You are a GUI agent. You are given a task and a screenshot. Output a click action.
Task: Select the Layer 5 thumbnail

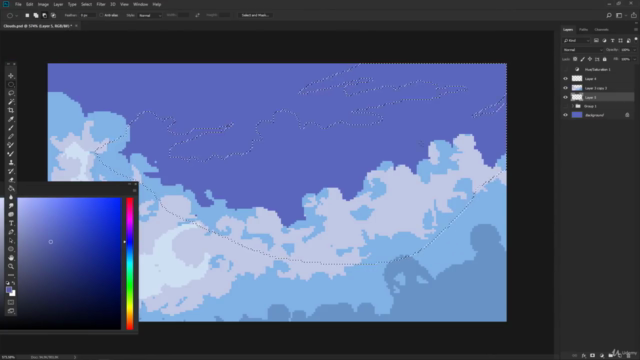[x=577, y=97]
